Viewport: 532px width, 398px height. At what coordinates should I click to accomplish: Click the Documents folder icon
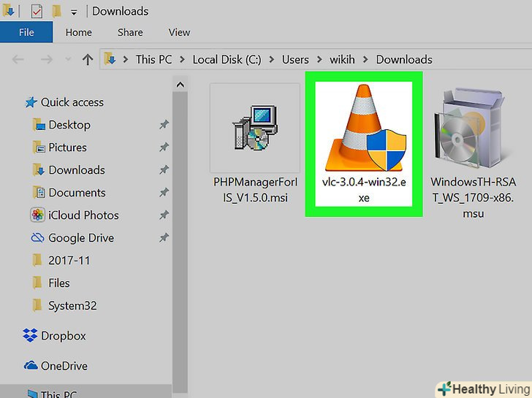(x=39, y=193)
